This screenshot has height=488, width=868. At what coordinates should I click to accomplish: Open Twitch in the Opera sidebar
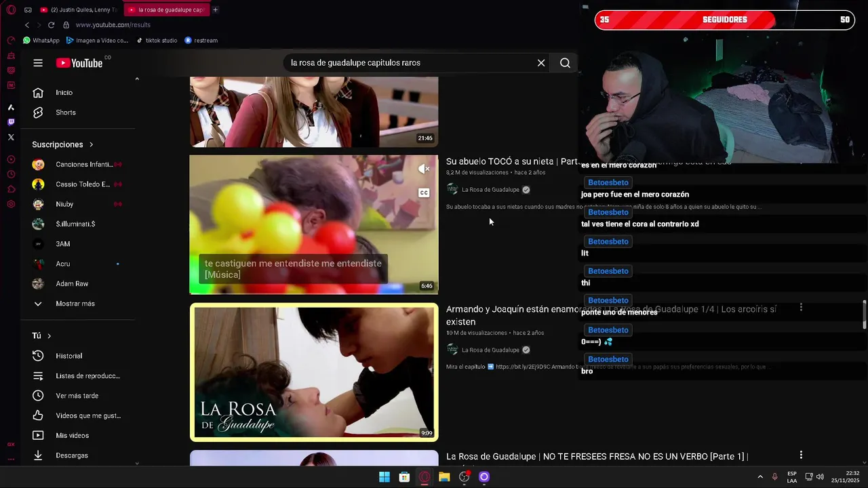pos(11,123)
